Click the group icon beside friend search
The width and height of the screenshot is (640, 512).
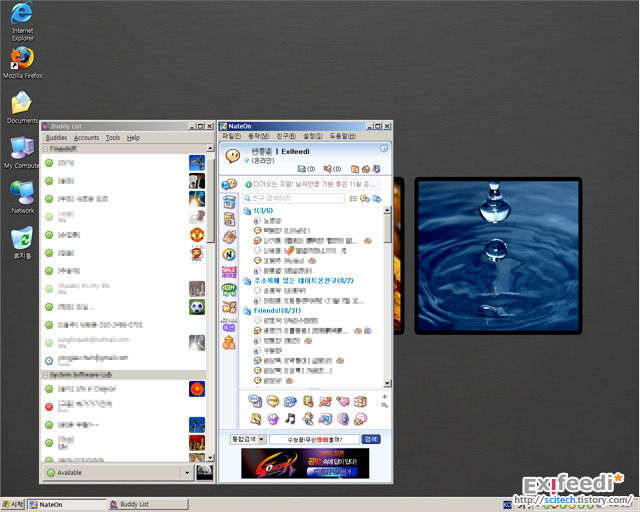coord(377,198)
